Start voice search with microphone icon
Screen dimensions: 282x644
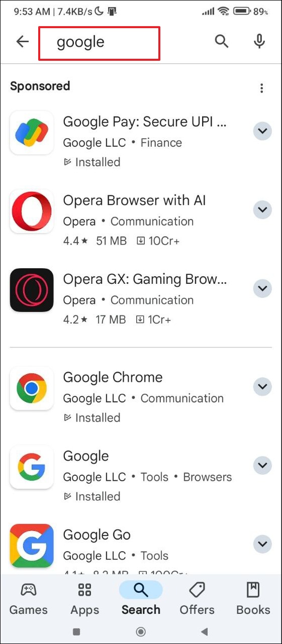pos(259,41)
